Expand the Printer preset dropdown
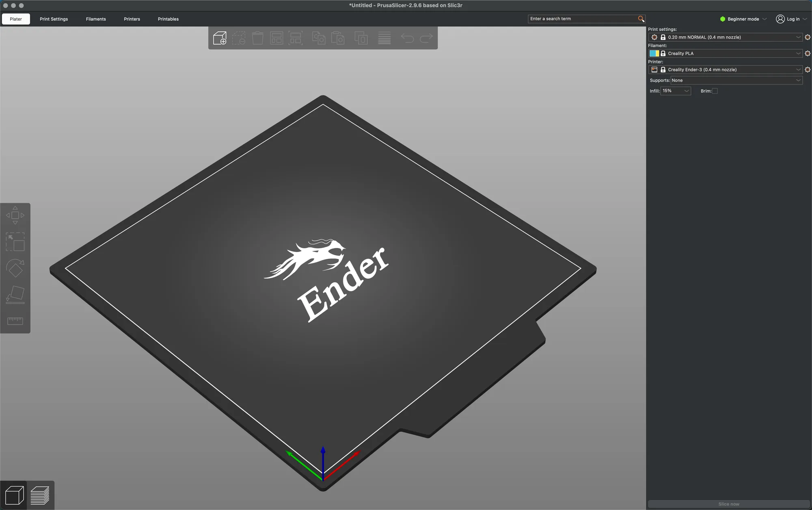The image size is (812, 510). click(726, 70)
